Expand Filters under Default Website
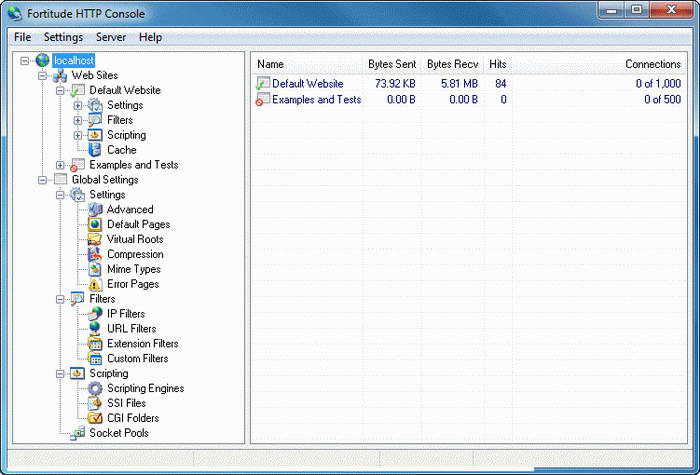Image resolution: width=700 pixels, height=475 pixels. point(78,121)
